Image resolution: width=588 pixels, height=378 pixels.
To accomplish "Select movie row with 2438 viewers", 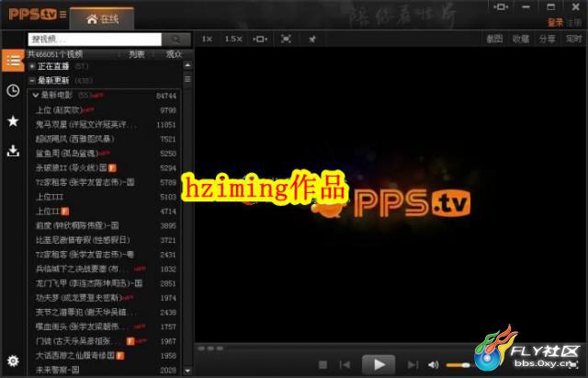I will click(x=106, y=313).
